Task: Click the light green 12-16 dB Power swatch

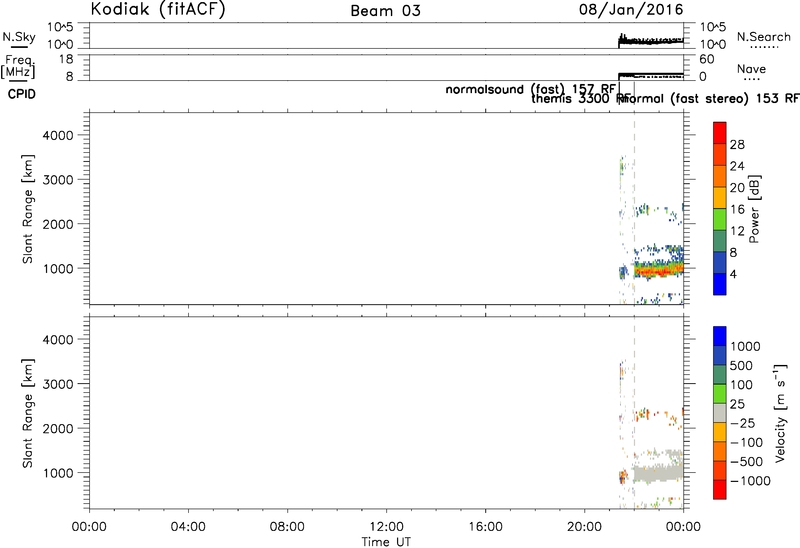Action: click(x=719, y=219)
